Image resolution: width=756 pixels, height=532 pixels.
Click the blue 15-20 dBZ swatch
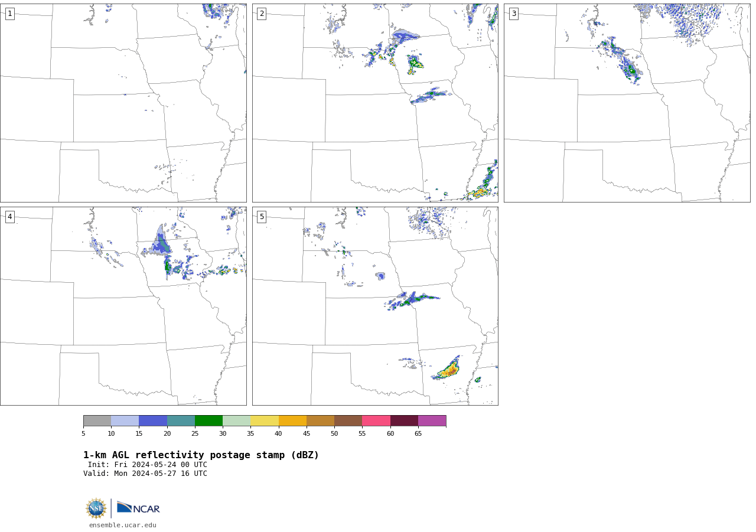click(x=153, y=420)
